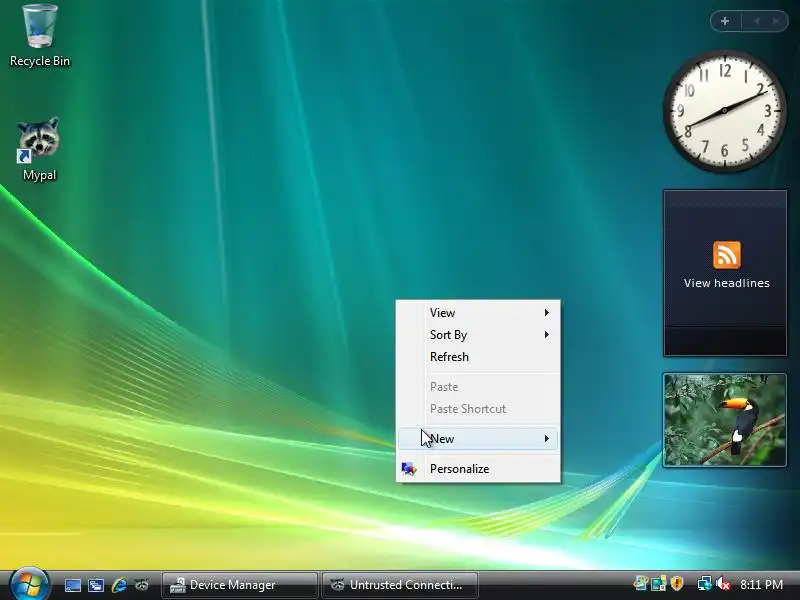Screen dimensions: 800x600
Task: Open the Security shield tray alert
Action: tap(677, 584)
